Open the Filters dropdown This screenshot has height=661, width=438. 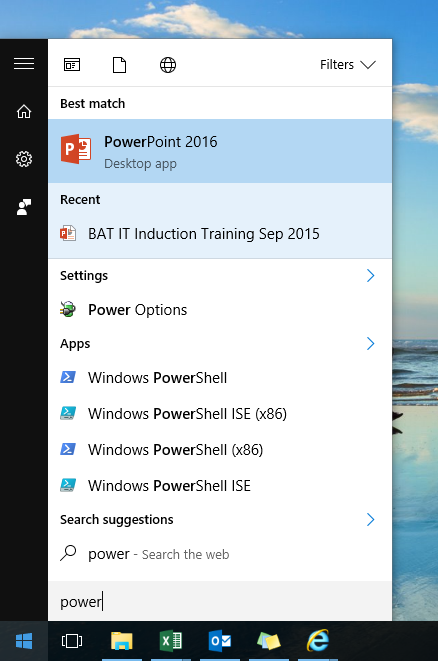[348, 64]
